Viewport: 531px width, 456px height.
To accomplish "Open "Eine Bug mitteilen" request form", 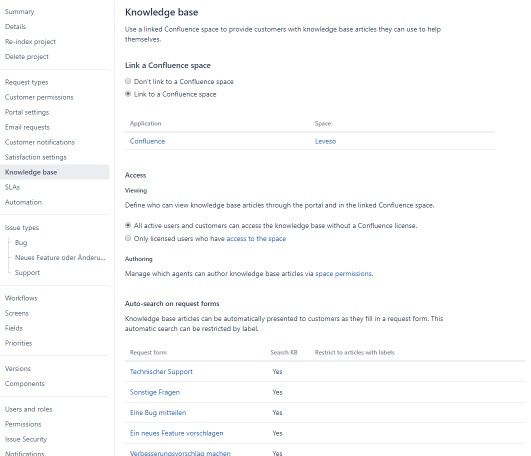I will tap(158, 412).
